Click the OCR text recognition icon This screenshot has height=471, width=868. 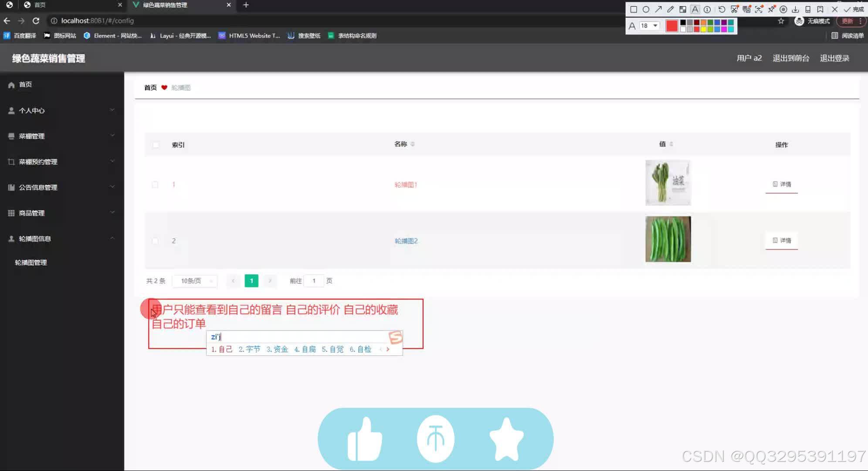point(759,9)
